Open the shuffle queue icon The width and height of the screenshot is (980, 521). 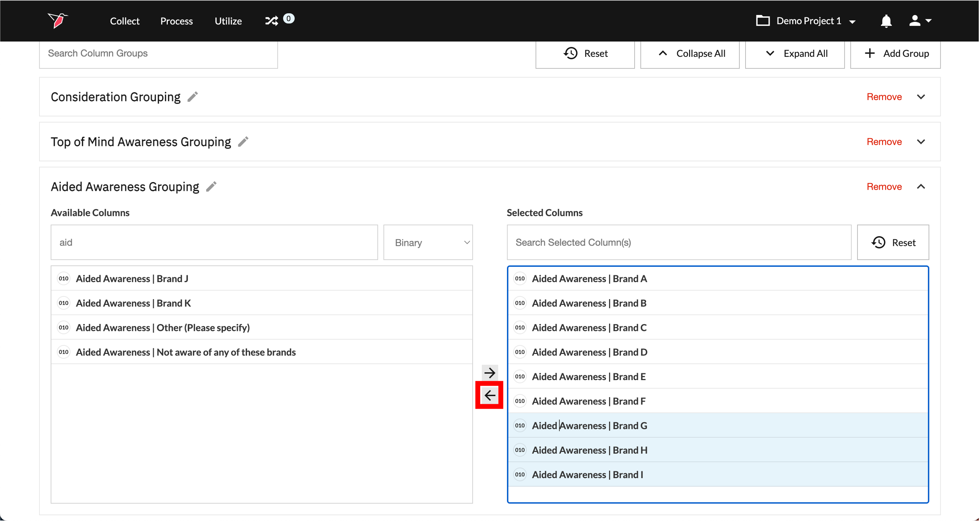coord(272,21)
